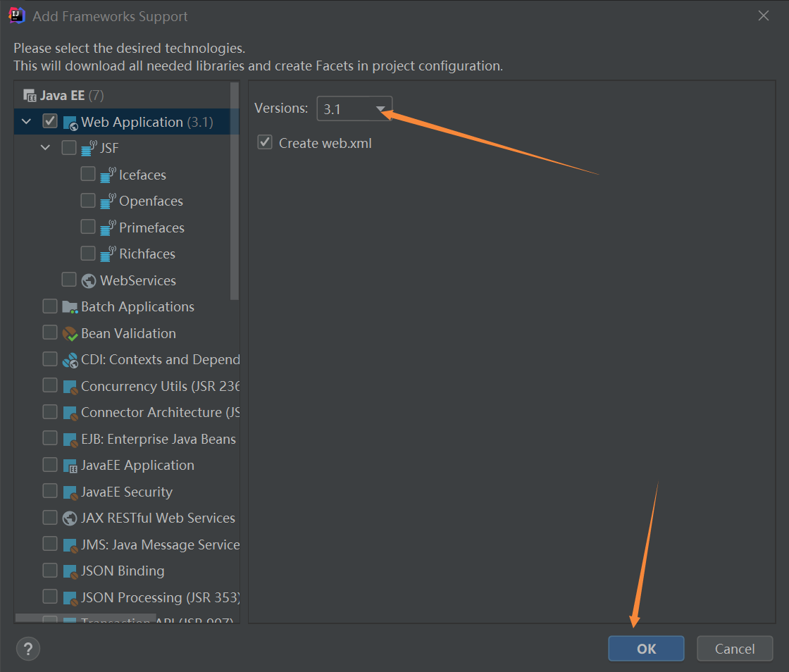789x672 pixels.
Task: Click the CDI Contexts icon
Action: (70, 360)
